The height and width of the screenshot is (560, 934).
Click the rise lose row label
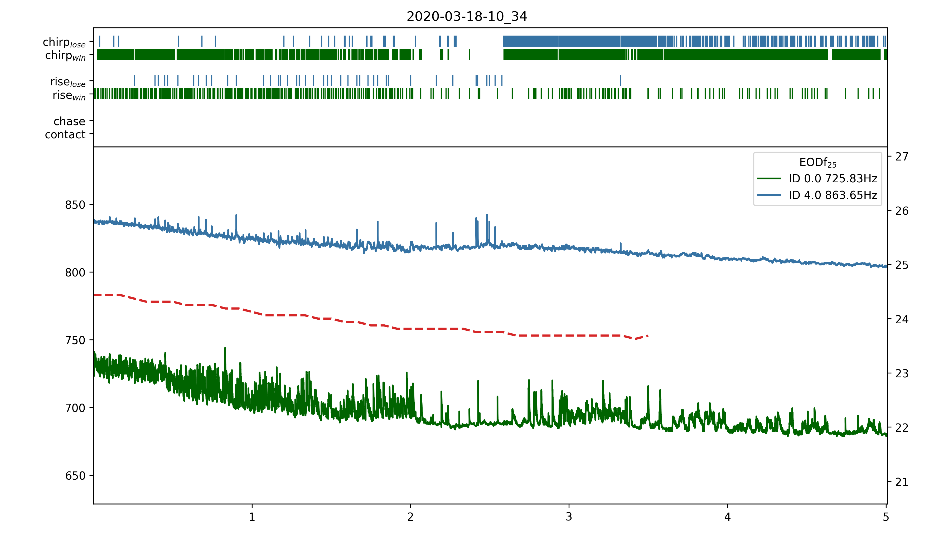[x=68, y=81]
